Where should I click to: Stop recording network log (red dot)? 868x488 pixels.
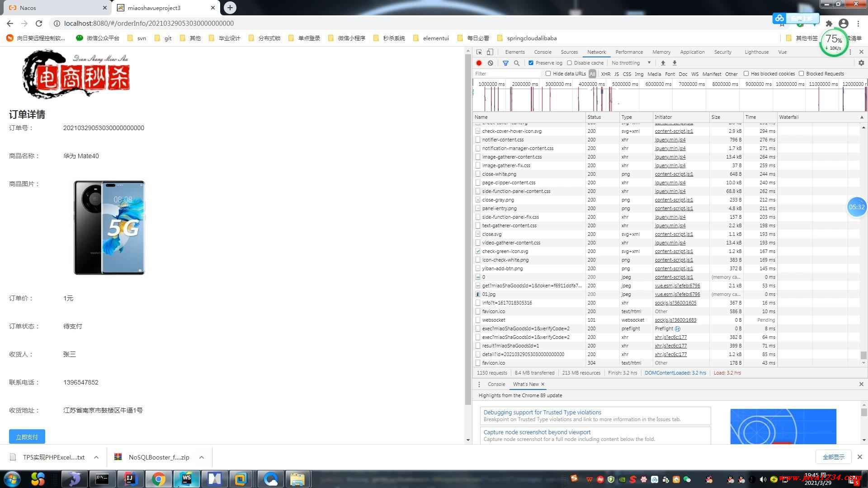479,63
